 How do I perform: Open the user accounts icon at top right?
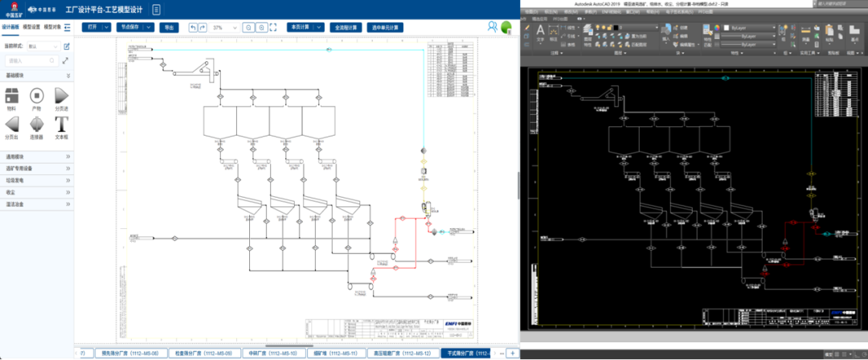[x=492, y=27]
